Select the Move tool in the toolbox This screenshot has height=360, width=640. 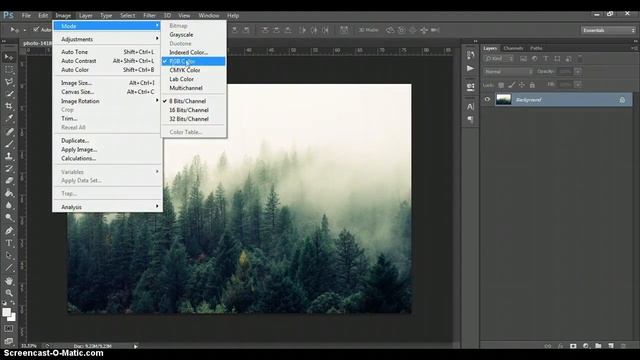9,58
